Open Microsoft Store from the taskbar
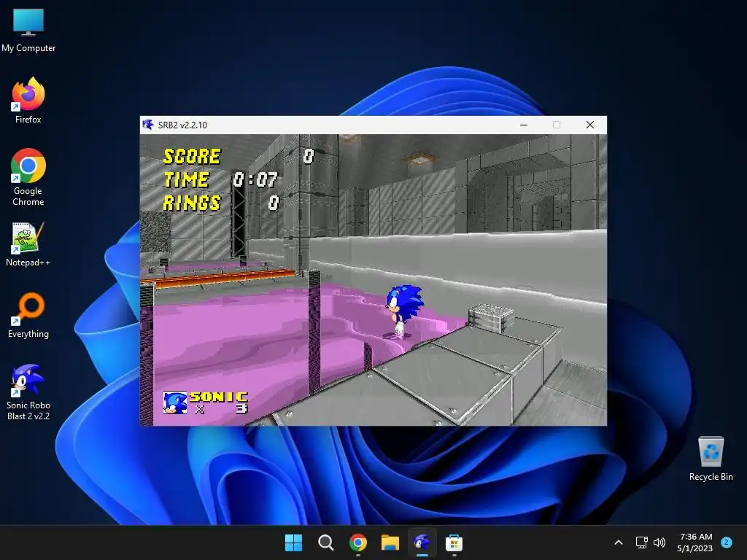Viewport: 747px width, 560px height. (454, 542)
